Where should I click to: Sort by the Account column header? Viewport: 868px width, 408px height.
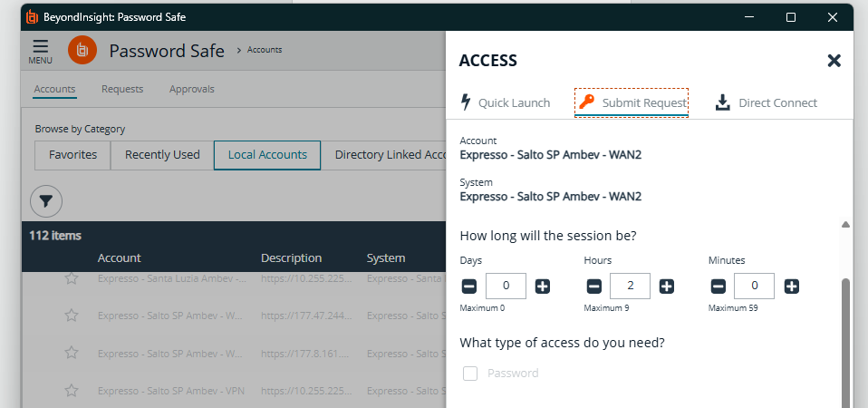coord(119,258)
